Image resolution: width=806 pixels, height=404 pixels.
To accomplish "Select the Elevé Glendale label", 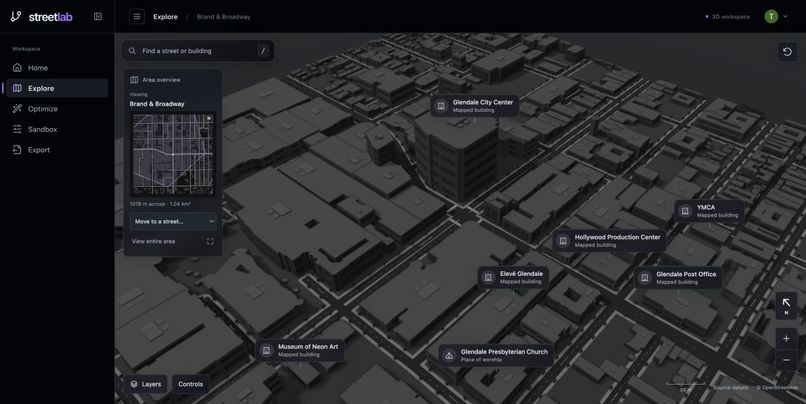I will point(513,277).
